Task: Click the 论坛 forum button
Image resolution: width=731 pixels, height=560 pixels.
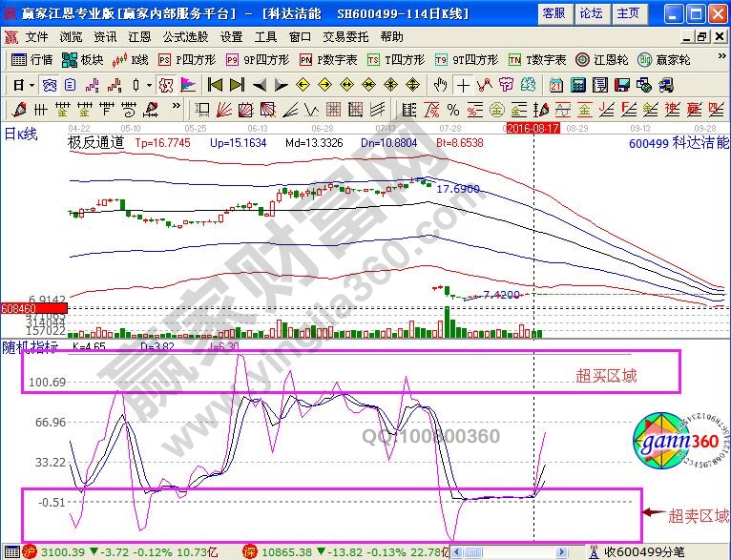Action: pos(591,13)
